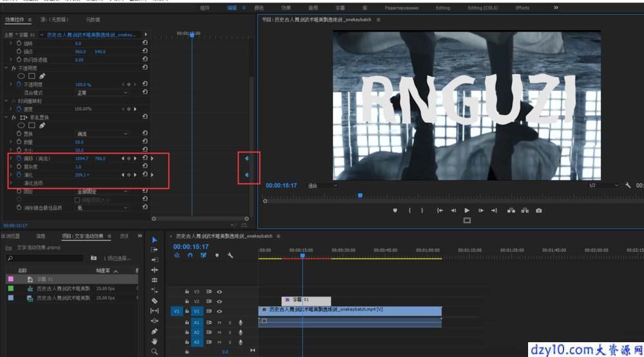
Task: Click the Lift button in Program monitor
Action: (511, 210)
